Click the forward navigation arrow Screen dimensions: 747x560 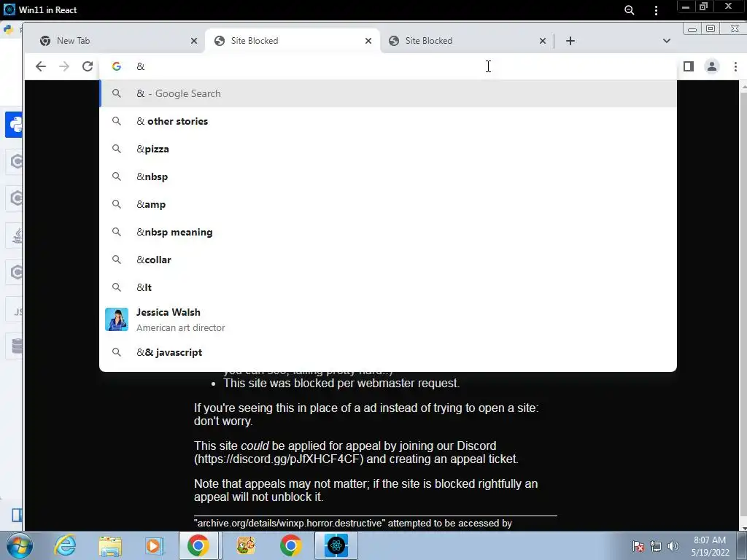(64, 66)
